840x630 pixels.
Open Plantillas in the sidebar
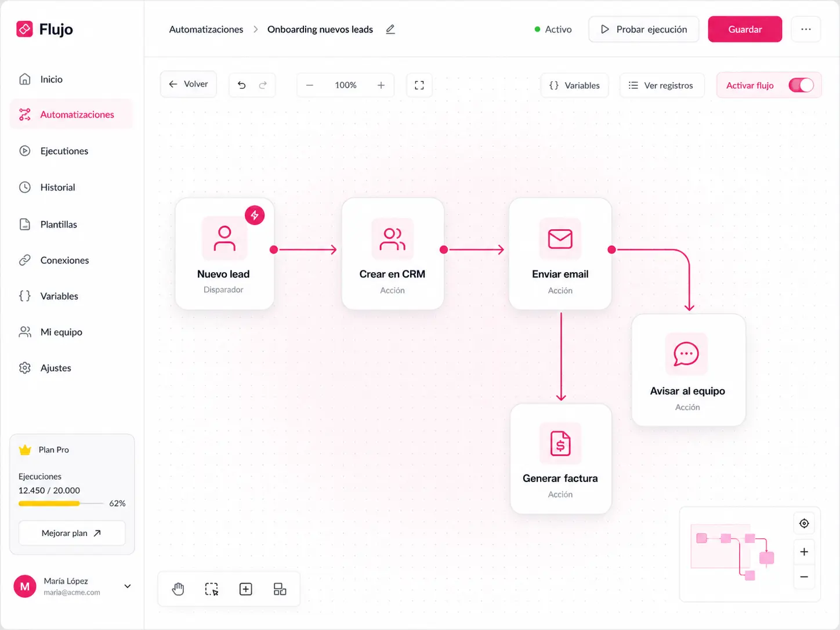pos(71,224)
